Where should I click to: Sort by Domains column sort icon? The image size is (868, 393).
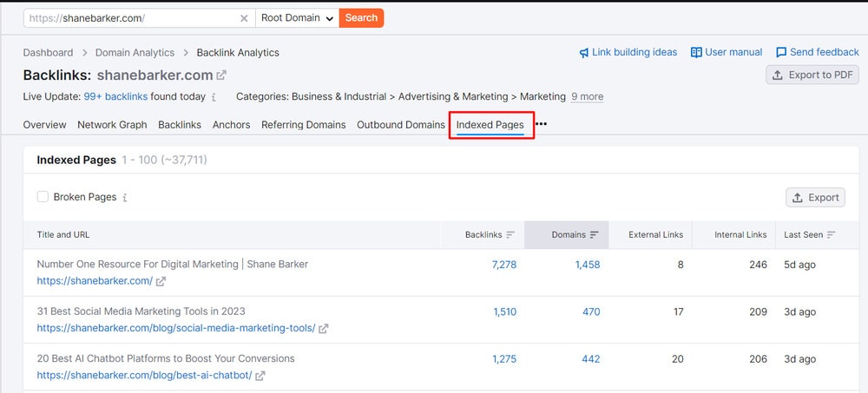(x=594, y=235)
